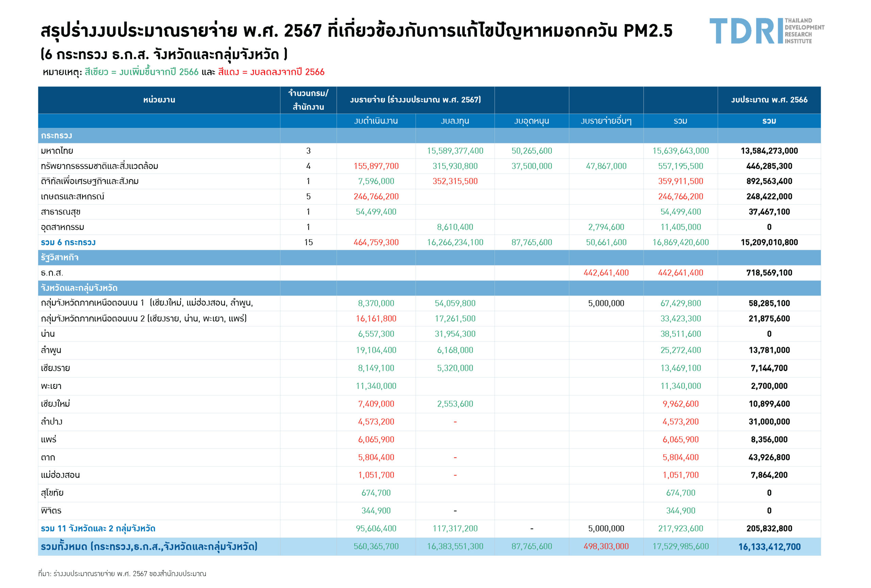Select the ลำปาง row label
This screenshot has width=871, height=588.
point(52,422)
